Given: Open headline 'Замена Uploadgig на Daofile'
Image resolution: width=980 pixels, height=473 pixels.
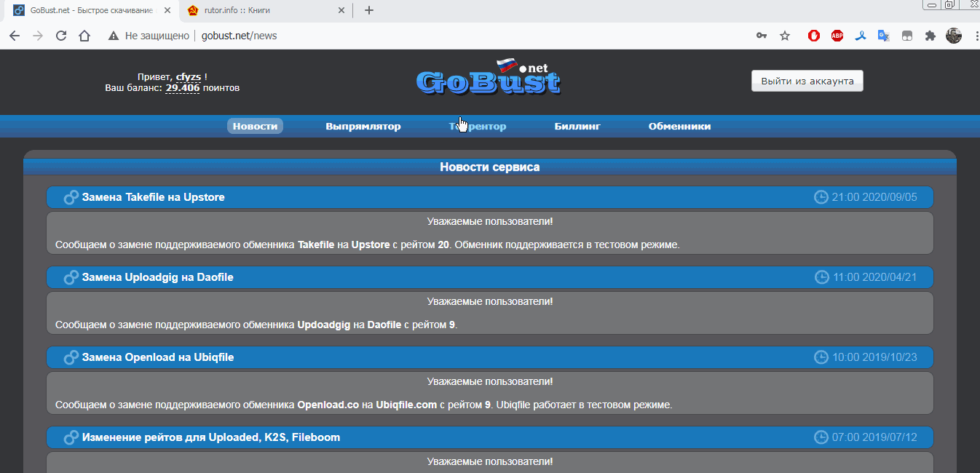Looking at the screenshot, I should tap(158, 277).
